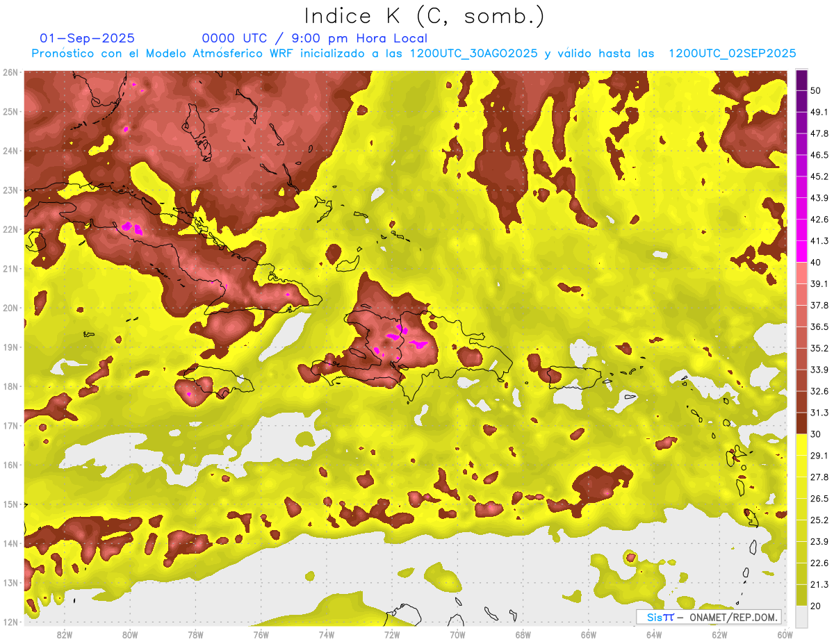Click the initialization time "1200UTC_30AGO2025"
This screenshot has height=644, width=834.
point(473,53)
